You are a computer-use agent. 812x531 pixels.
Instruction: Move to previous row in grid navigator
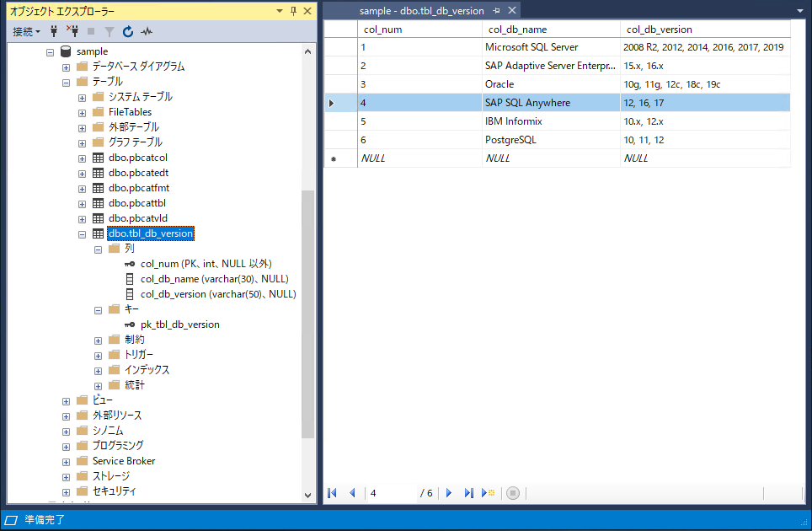[352, 493]
